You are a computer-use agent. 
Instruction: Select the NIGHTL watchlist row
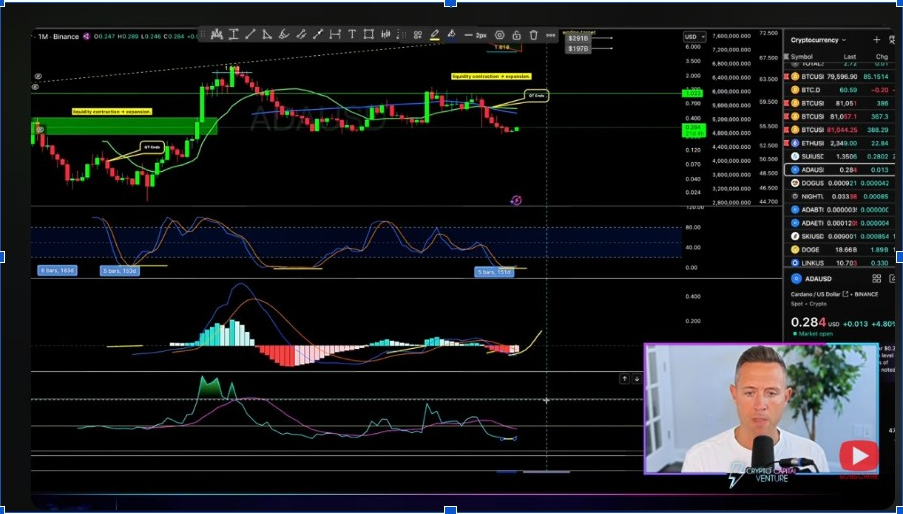point(841,196)
